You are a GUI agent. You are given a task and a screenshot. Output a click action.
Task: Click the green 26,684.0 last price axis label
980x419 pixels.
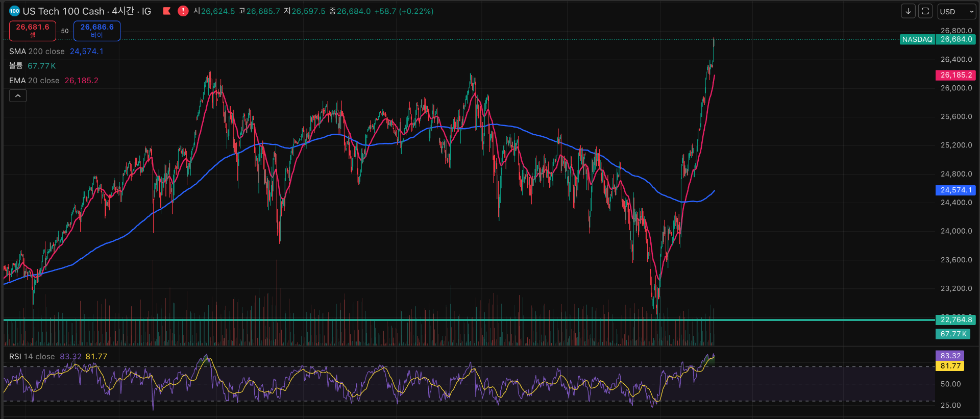tap(956, 39)
